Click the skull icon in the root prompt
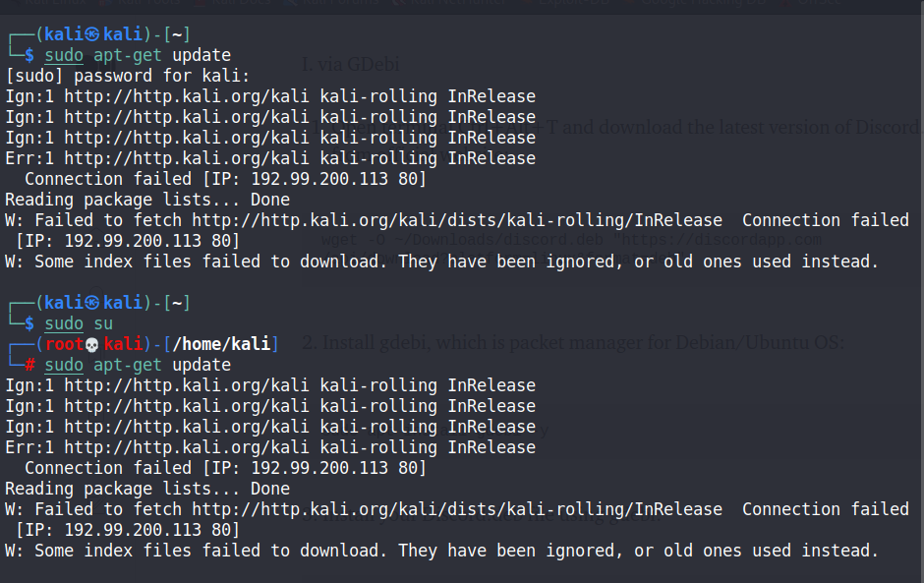Image resolution: width=924 pixels, height=583 pixels. [93, 344]
